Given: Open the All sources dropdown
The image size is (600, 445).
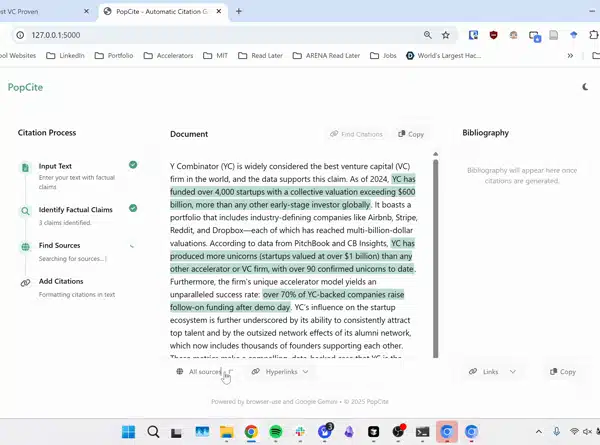Looking at the screenshot, I should 204,372.
